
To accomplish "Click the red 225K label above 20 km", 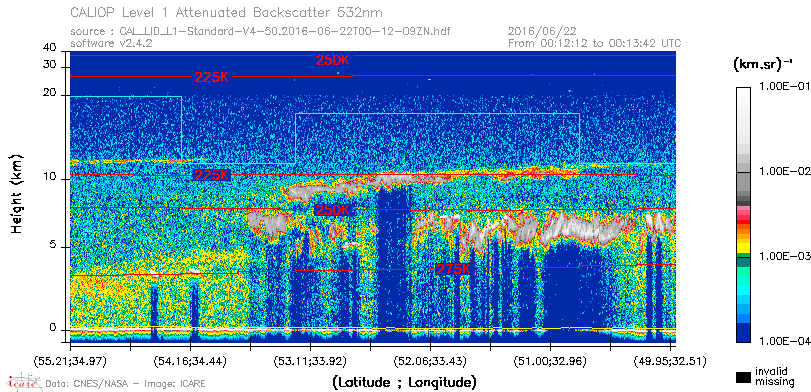I will [x=212, y=78].
